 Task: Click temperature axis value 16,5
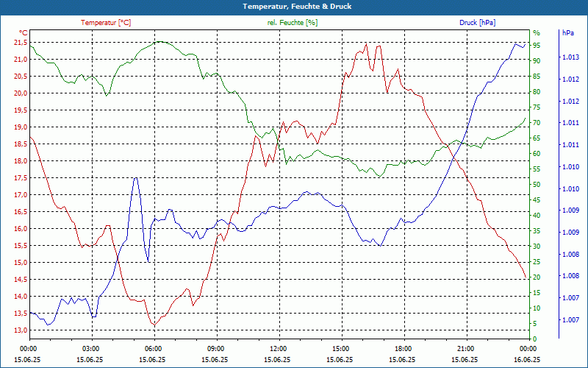tap(21, 212)
